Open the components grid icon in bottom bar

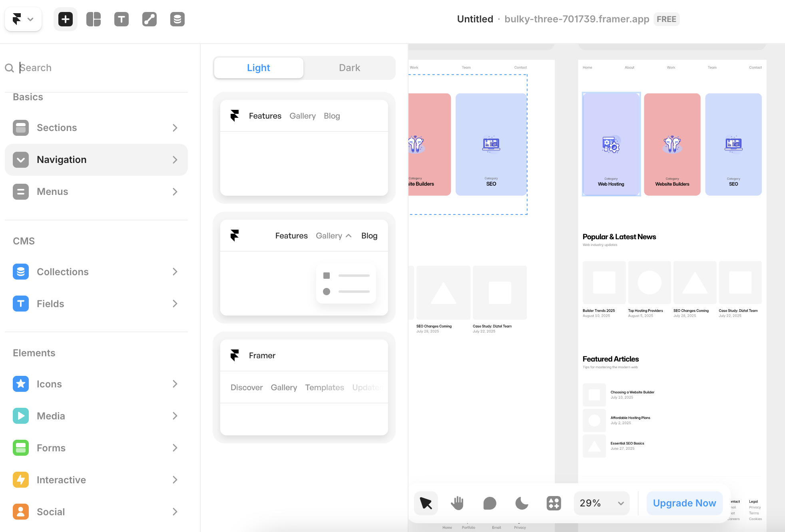(x=554, y=503)
